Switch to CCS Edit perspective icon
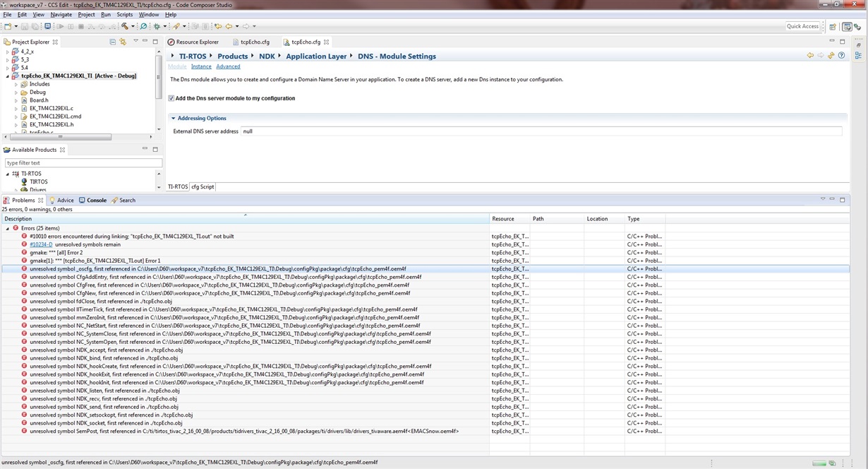This screenshot has height=469, width=868. point(848,27)
